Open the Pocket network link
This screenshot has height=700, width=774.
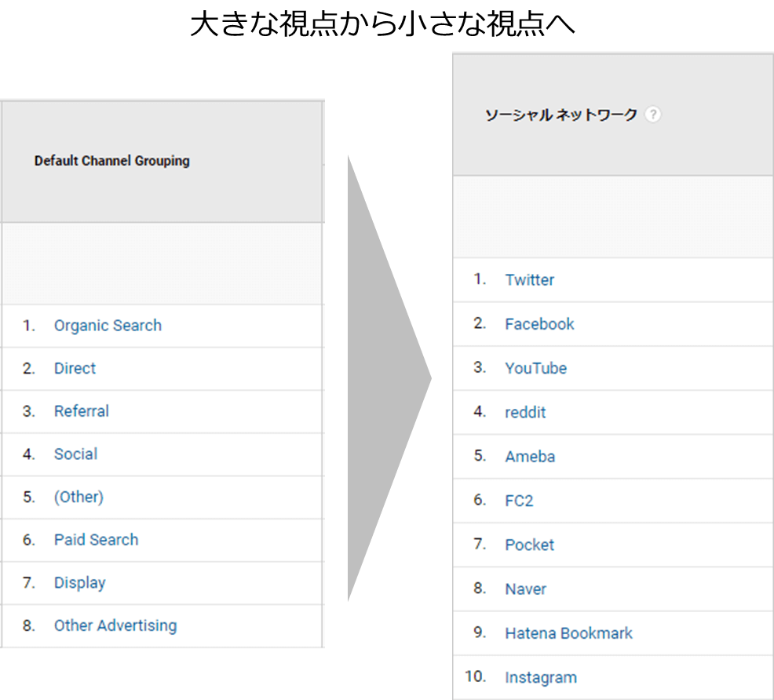(x=529, y=545)
